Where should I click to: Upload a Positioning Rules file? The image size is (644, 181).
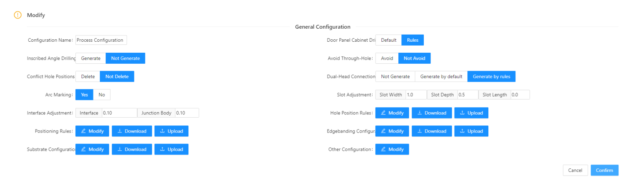pos(171,131)
